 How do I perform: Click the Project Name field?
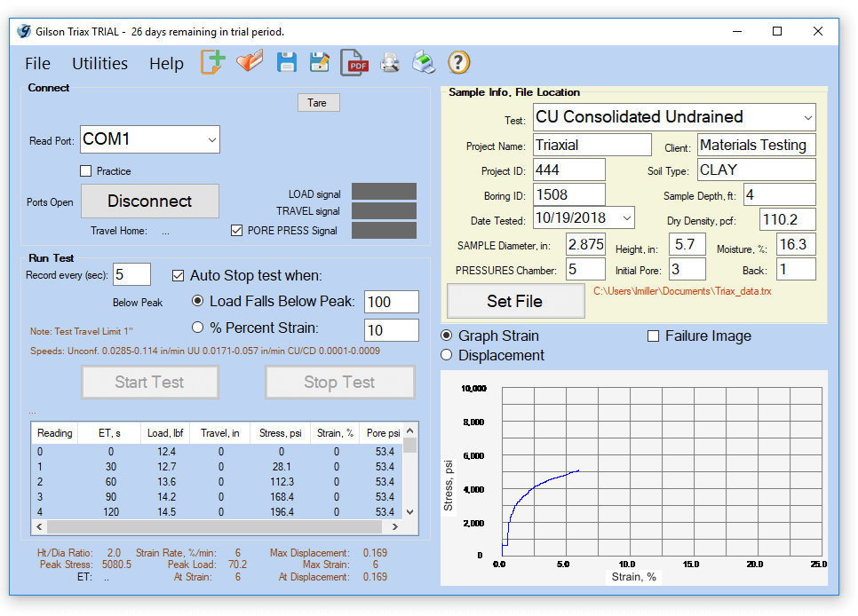point(592,145)
